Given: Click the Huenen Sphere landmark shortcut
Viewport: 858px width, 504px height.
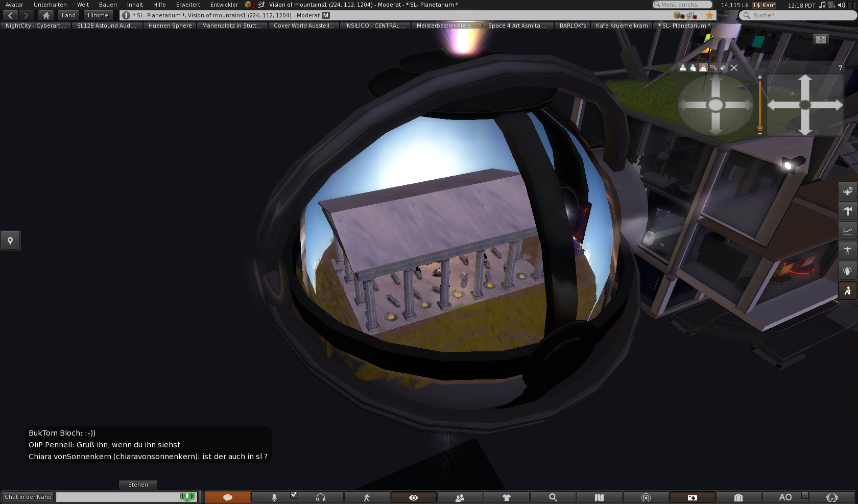Looking at the screenshot, I should coord(170,26).
